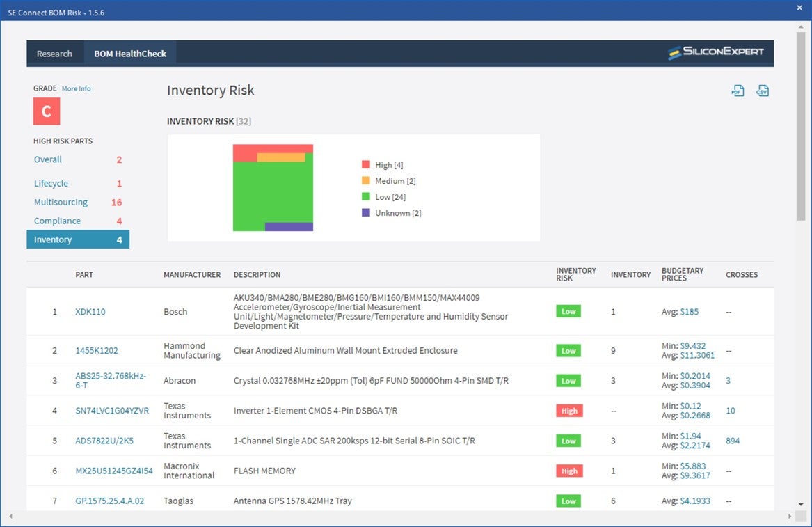The height and width of the screenshot is (527, 812).
Task: Click Low risk badge for XDK110
Action: coord(568,311)
